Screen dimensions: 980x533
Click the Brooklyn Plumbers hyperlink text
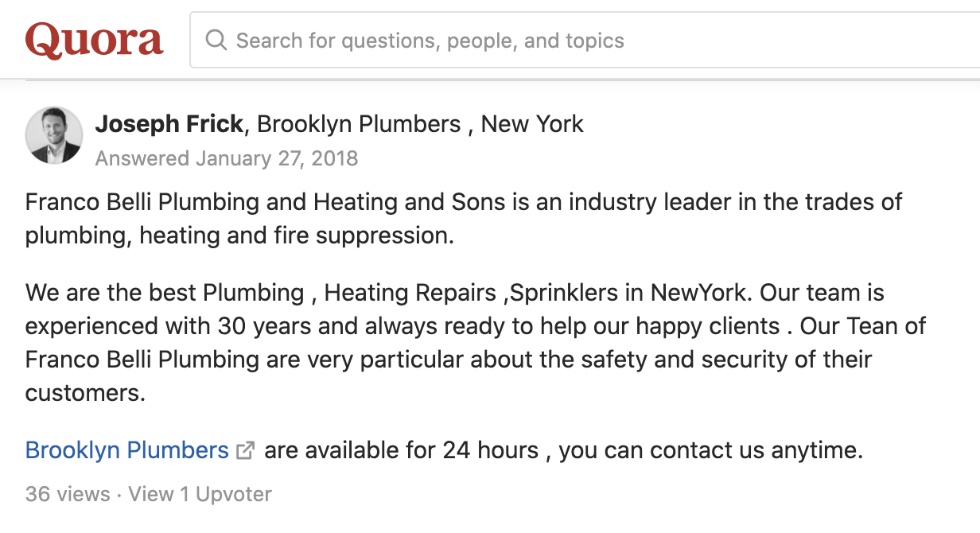(126, 450)
